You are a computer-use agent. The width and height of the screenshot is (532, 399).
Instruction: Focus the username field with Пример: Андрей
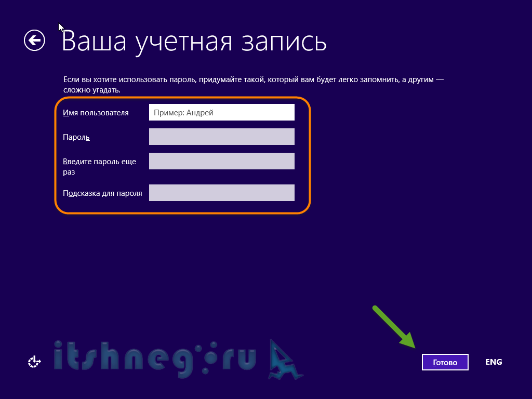pos(221,113)
